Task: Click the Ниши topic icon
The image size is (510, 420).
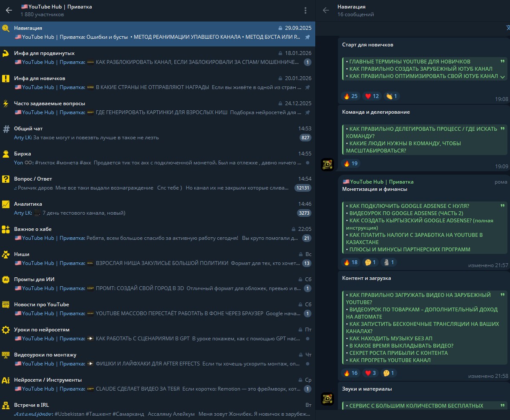Action: pyautogui.click(x=6, y=255)
